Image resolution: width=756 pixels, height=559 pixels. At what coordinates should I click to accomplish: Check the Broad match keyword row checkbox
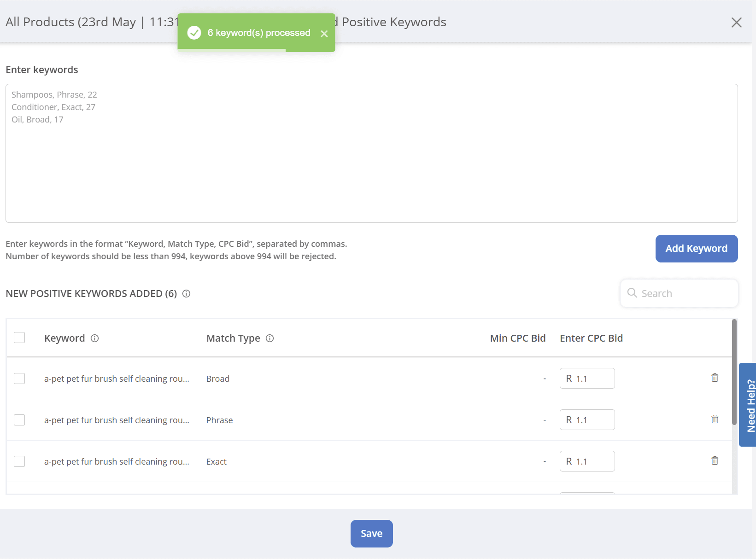[x=19, y=378]
